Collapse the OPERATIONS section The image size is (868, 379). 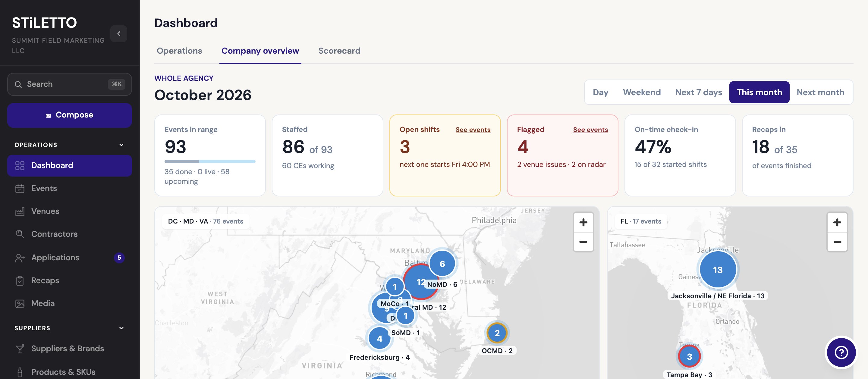tap(121, 145)
